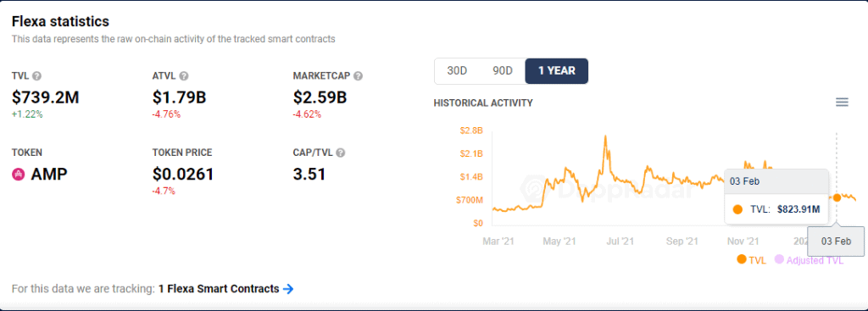Click the ATVL help question-mark icon
Viewport: 868px width, 311px height.
click(184, 75)
